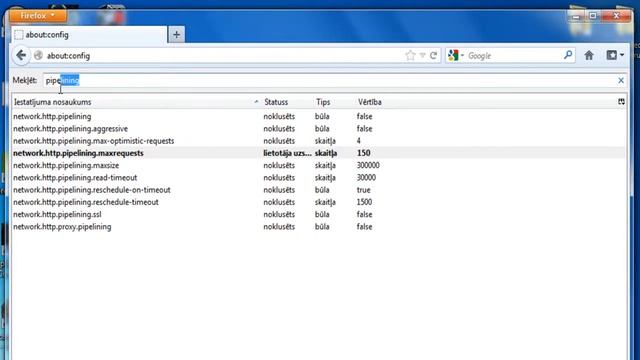Screen dimensions: 640x360
Task: Maximize the Firefox window
Action: (x=593, y=16)
